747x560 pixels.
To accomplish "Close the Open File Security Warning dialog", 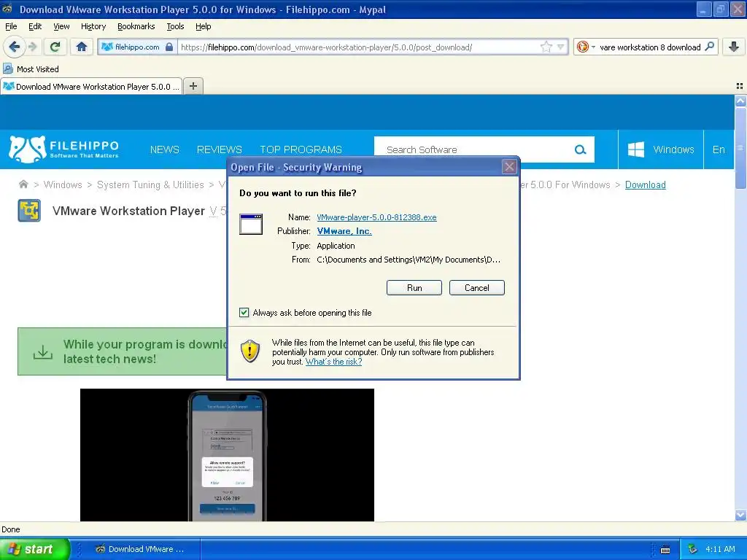I will pyautogui.click(x=509, y=167).
